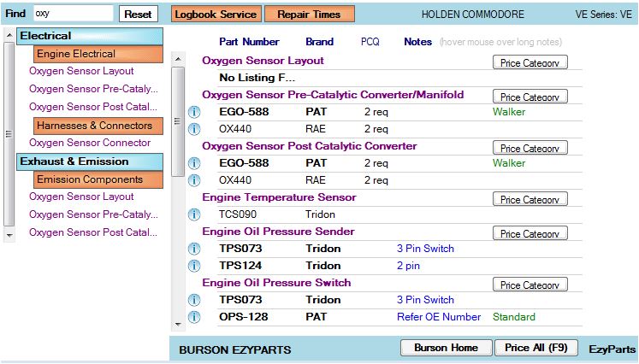The width and height of the screenshot is (639, 364).
Task: Click the Notes column header
Action: click(x=417, y=42)
